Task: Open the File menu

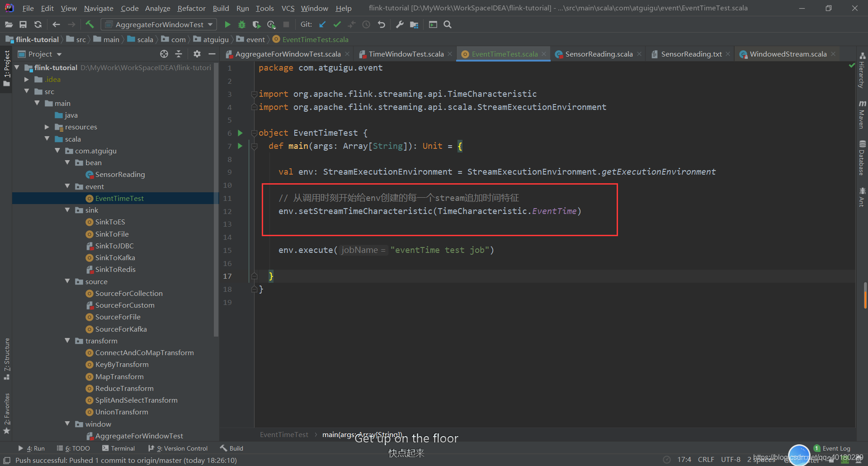Action: click(28, 8)
